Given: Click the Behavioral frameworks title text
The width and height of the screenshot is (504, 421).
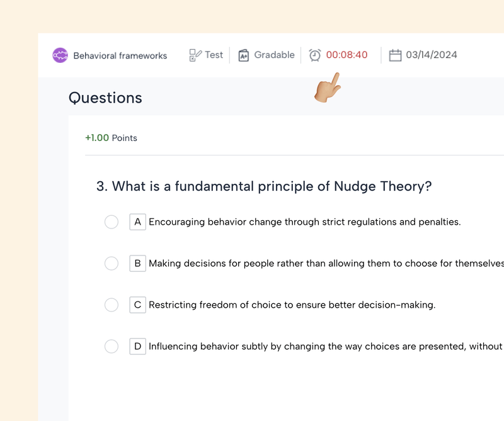Looking at the screenshot, I should tap(120, 55).
